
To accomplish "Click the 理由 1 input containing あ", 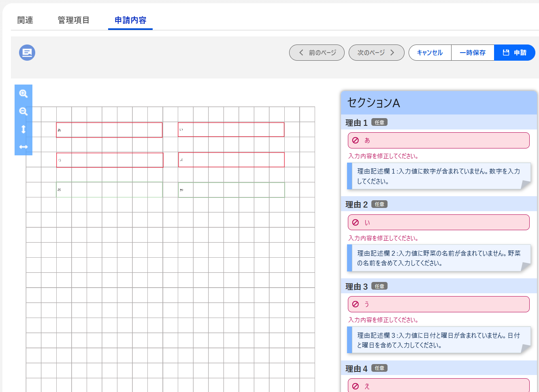I will [x=439, y=140].
